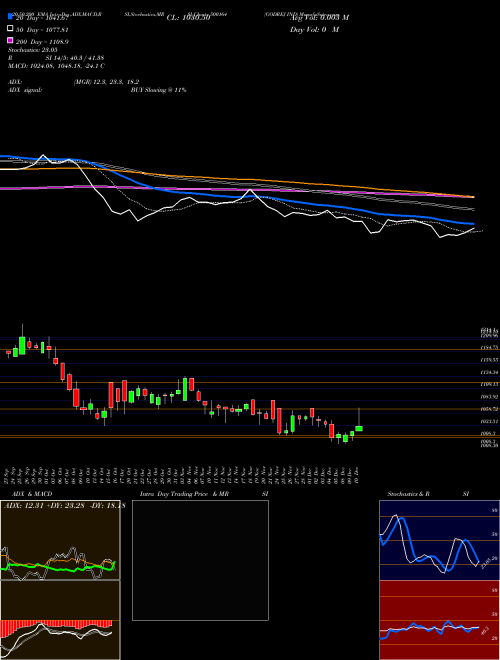Click the magenta 200 Day legend swatch
This screenshot has width=500, height=660.
pos(10,40)
